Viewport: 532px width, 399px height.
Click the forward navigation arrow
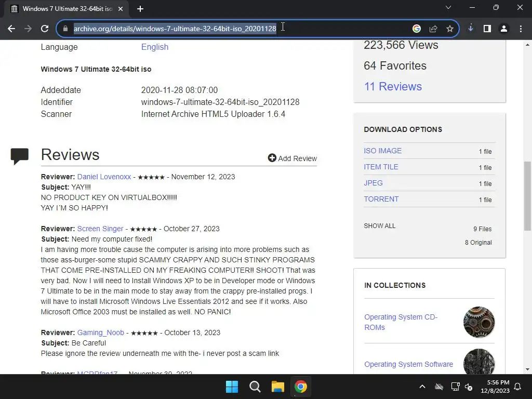click(28, 29)
